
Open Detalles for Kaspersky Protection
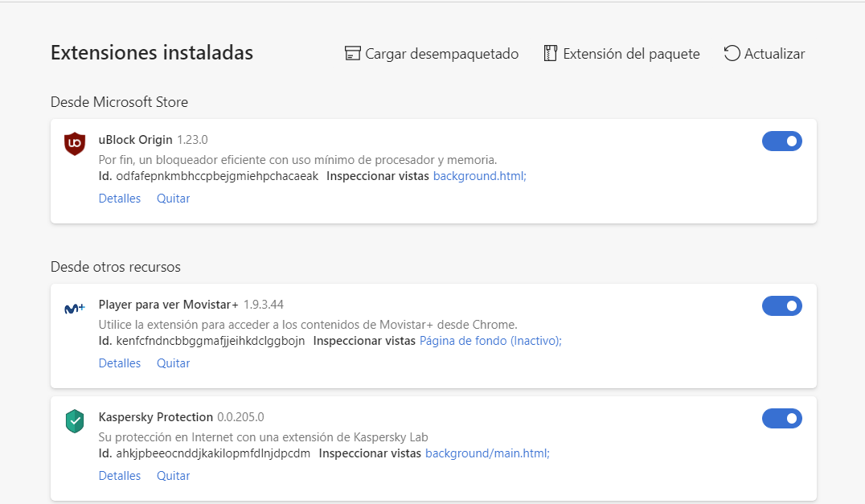coord(120,476)
